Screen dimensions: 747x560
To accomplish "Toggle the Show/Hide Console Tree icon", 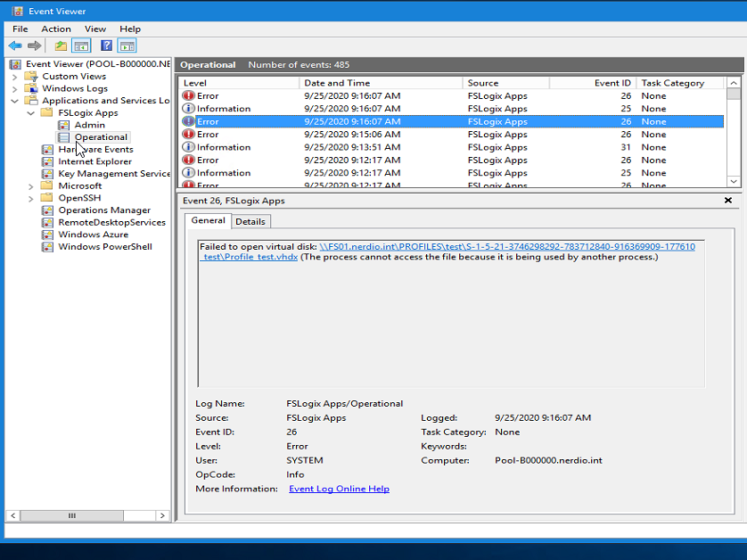I will click(81, 45).
